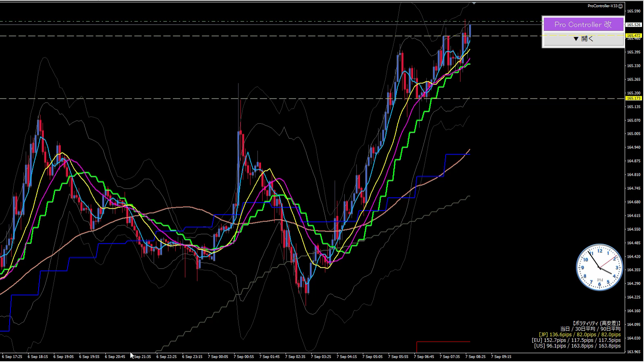Click the ProController-V33 expert advisor smiley icon
Screen dimensions: 644x362
pyautogui.click(x=621, y=6)
